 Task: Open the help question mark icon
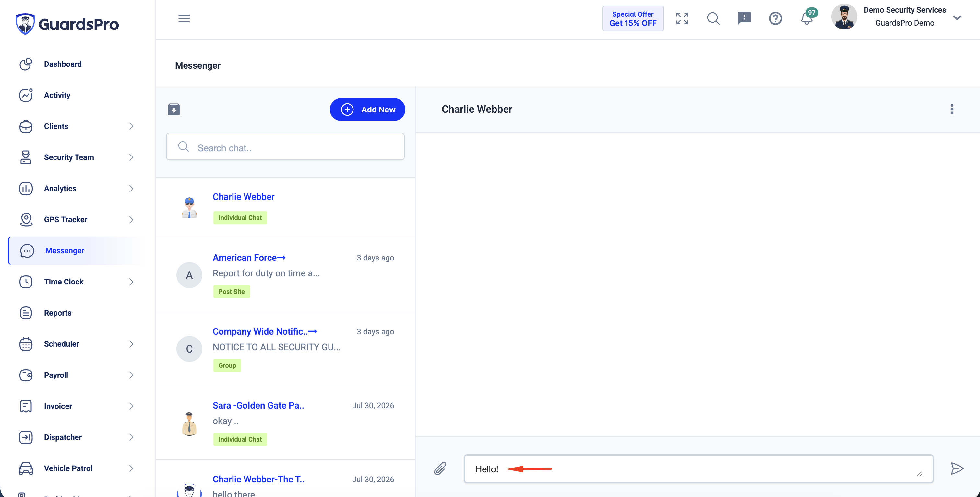775,18
